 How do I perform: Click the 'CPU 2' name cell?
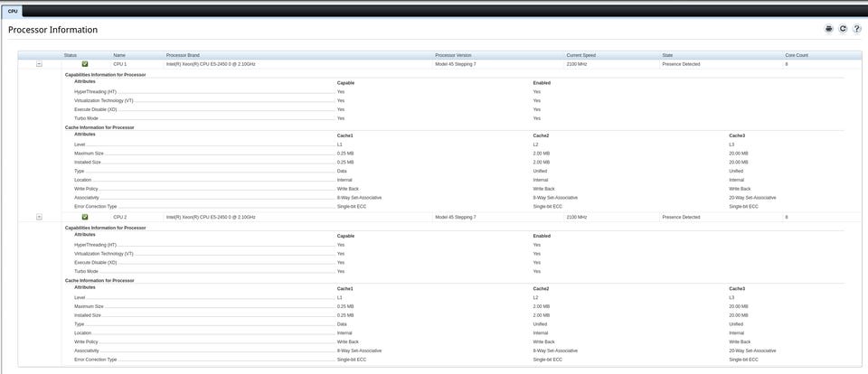tap(119, 218)
